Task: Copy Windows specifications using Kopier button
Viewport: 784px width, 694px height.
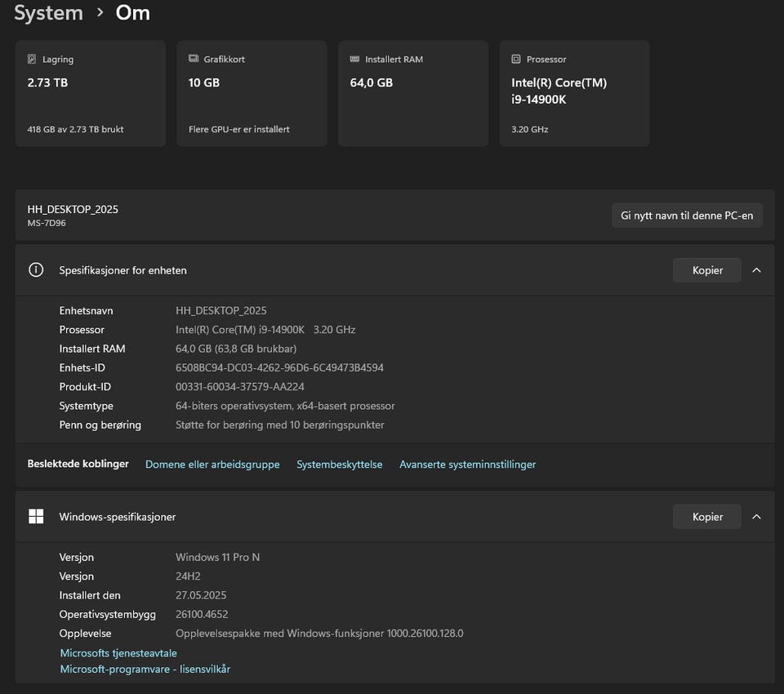Action: click(x=707, y=517)
